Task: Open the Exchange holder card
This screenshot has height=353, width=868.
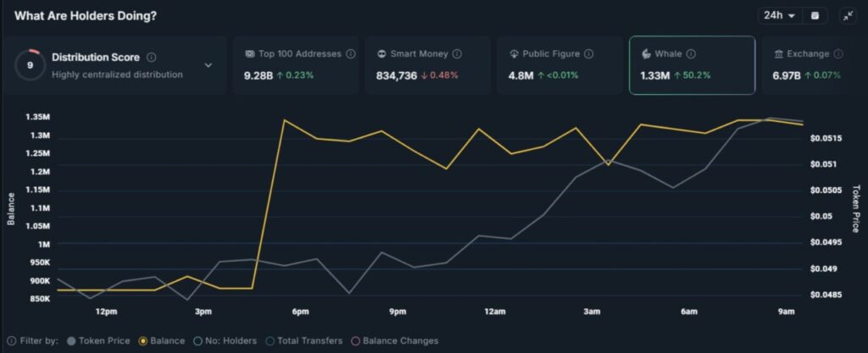Action: click(810, 65)
